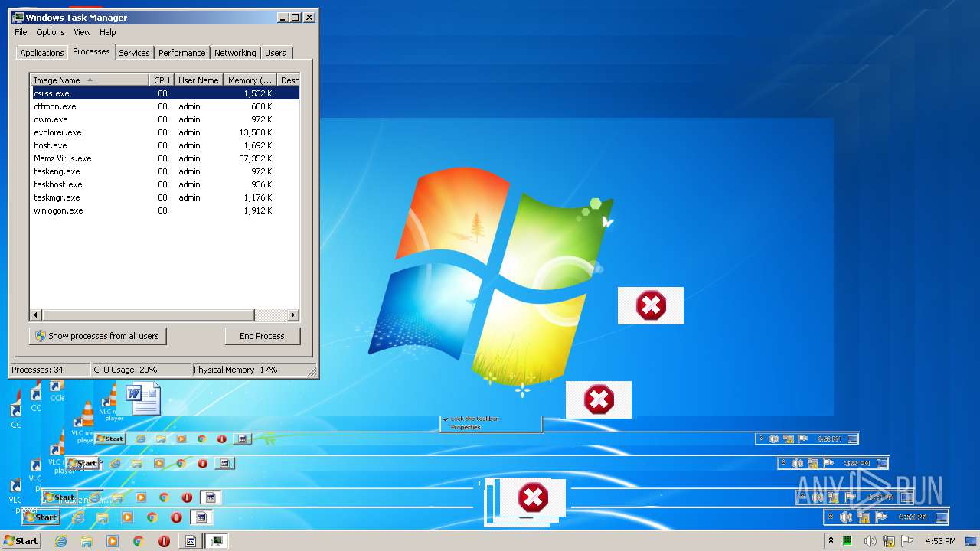Select the host.exe process
980x551 pixels.
pos(165,145)
